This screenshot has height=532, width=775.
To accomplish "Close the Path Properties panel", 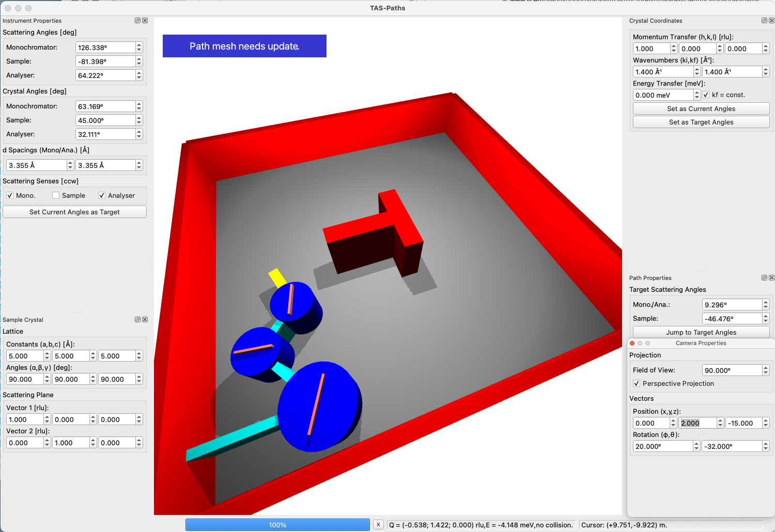I will click(x=772, y=278).
